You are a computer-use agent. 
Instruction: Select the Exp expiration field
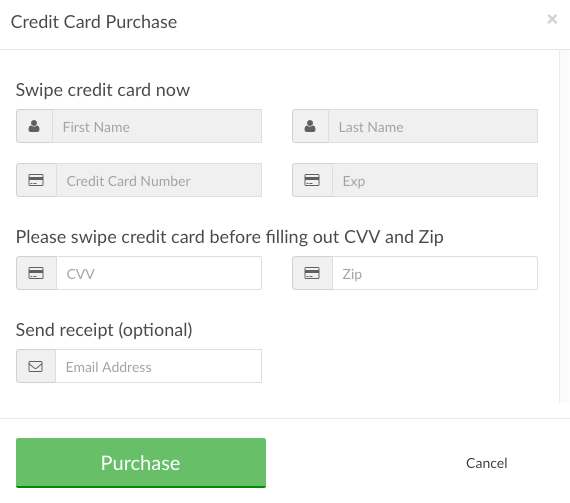pos(435,180)
